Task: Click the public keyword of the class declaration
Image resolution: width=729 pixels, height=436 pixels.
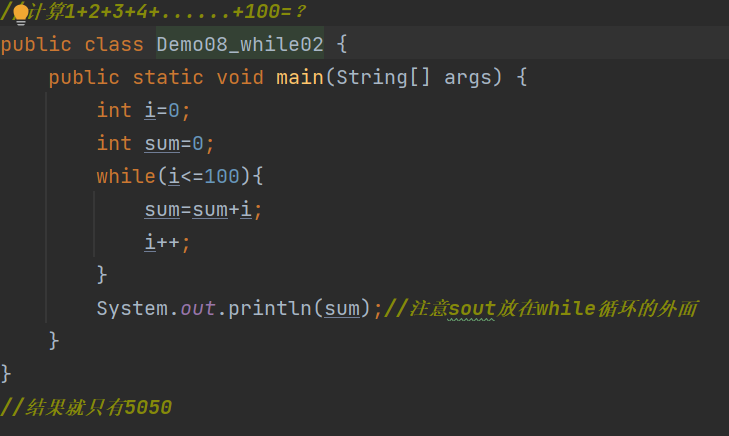Action: [x=36, y=44]
